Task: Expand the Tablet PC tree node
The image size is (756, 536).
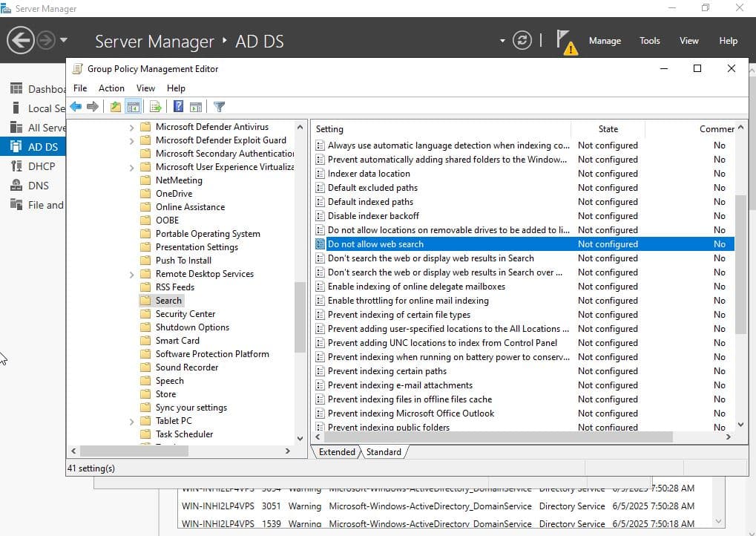Action: 132,421
